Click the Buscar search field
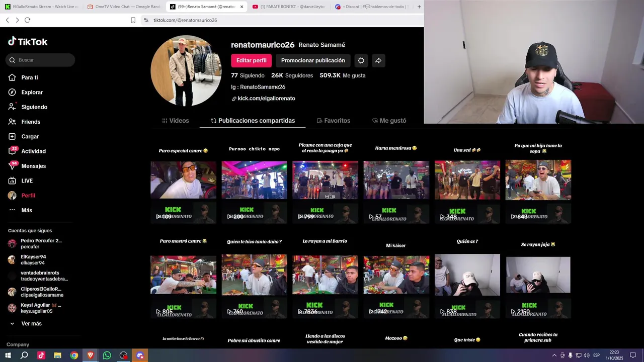The height and width of the screenshot is (362, 644). pos(40,60)
